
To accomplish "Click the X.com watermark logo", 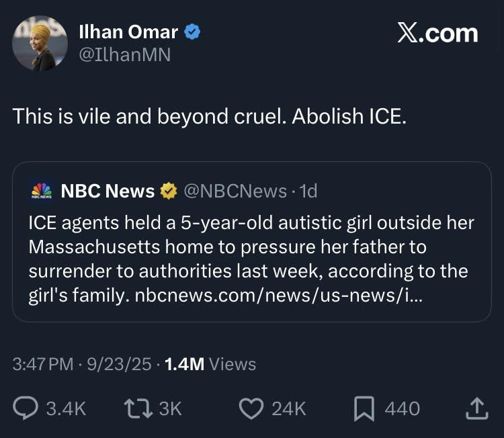I will tap(437, 34).
